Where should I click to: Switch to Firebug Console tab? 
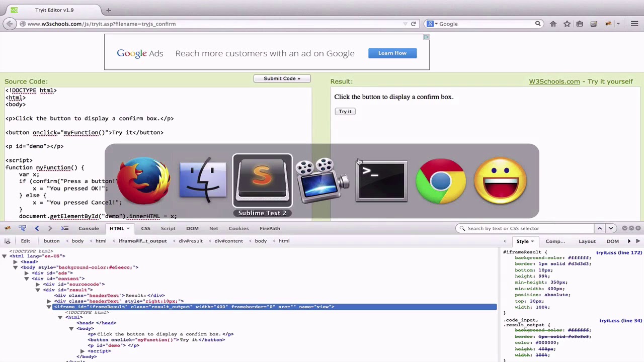(89, 228)
